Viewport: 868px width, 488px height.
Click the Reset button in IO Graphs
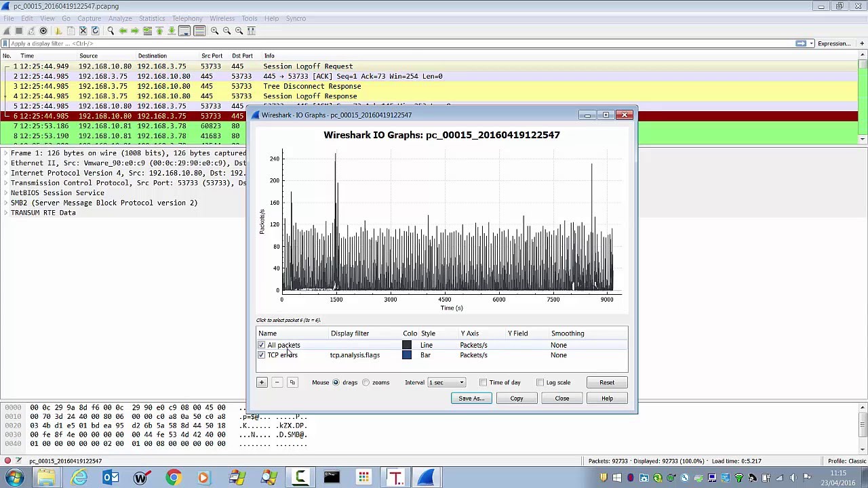[607, 382]
